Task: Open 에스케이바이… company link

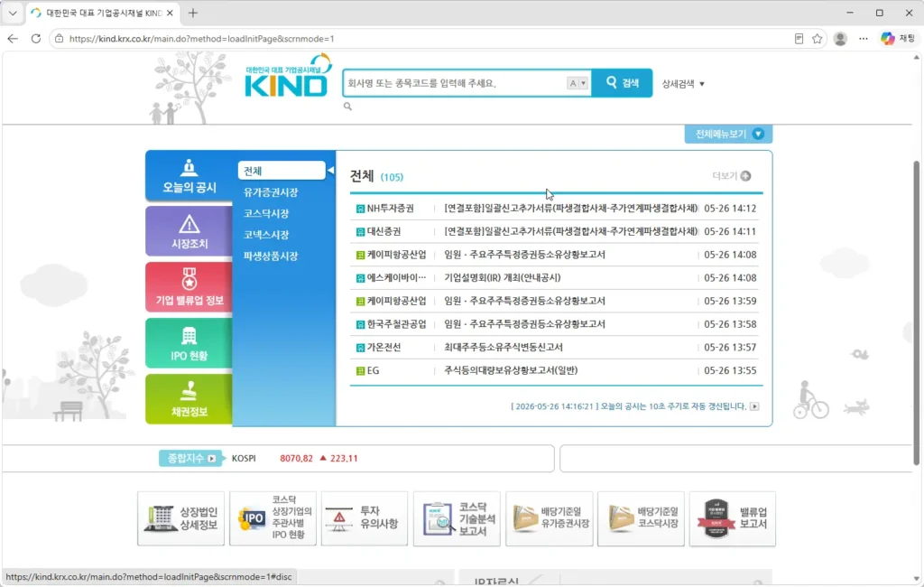Action: point(396,277)
